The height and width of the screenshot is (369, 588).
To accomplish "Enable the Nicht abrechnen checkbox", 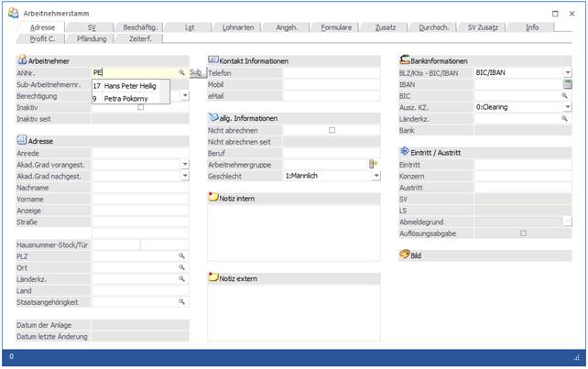I will tap(332, 130).
